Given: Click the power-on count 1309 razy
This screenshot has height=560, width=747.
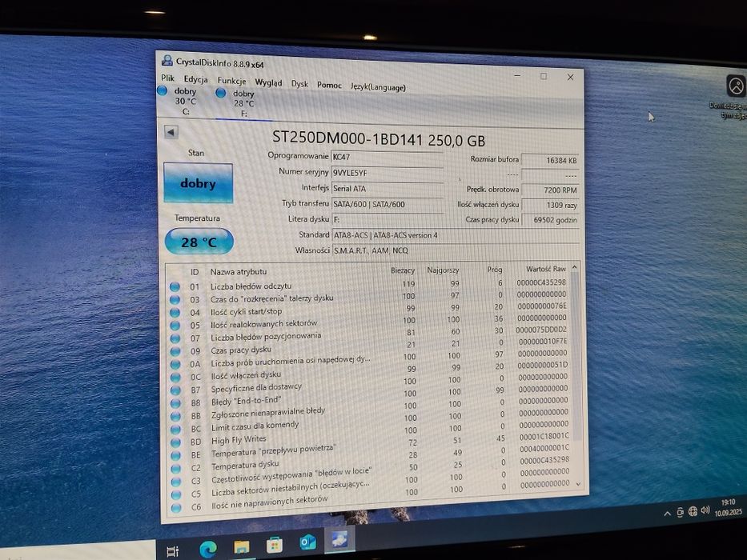Looking at the screenshot, I should [x=550, y=205].
